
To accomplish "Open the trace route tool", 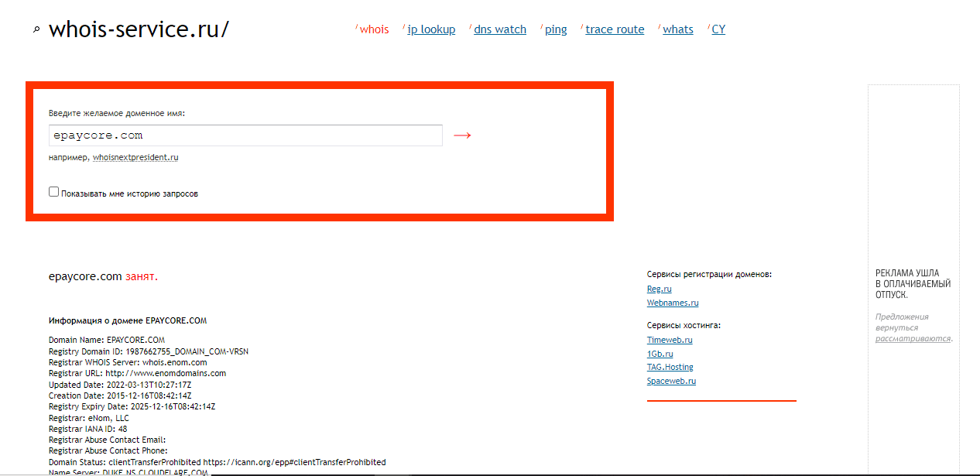I will point(615,29).
